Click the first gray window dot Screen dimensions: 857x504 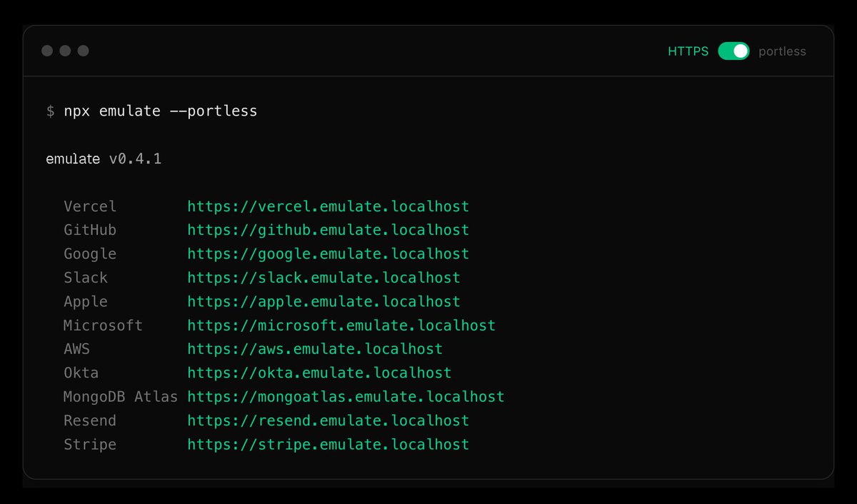click(x=47, y=51)
